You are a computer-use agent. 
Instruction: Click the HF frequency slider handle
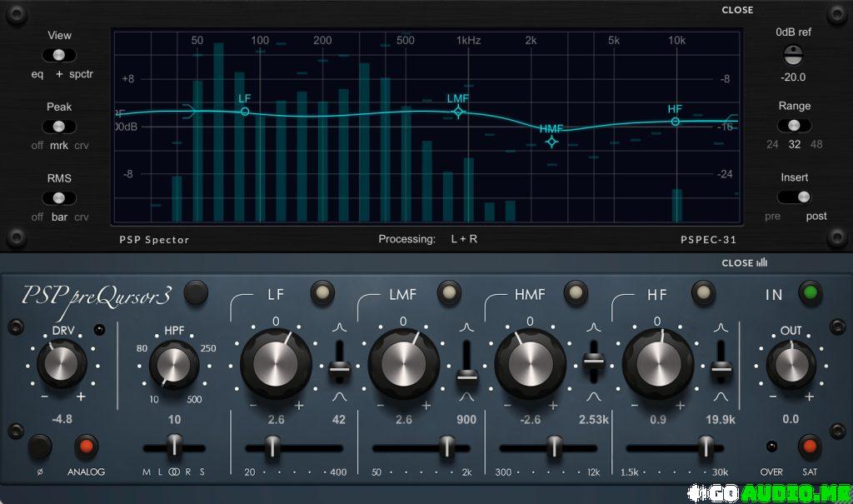706,447
